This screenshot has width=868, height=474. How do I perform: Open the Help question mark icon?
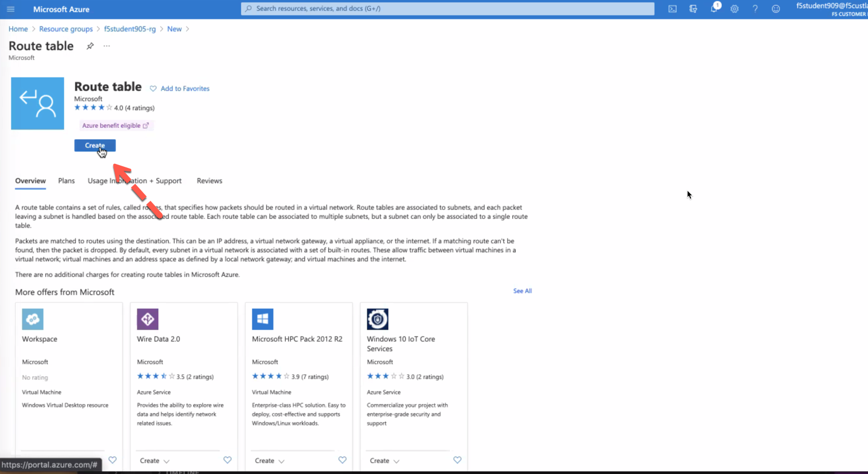755,9
